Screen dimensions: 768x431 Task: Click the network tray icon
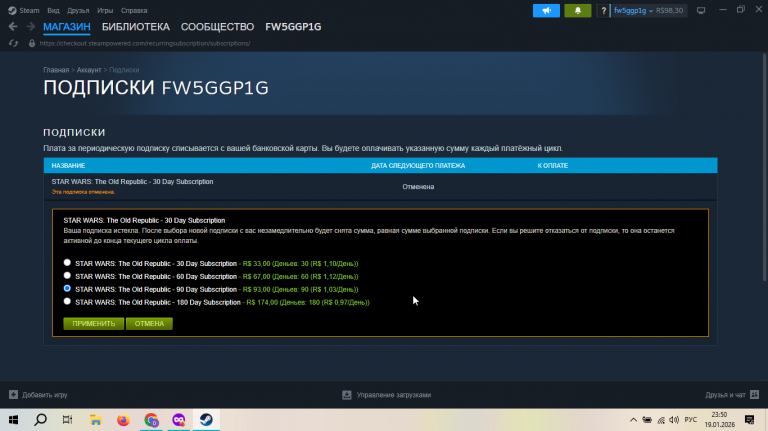661,420
